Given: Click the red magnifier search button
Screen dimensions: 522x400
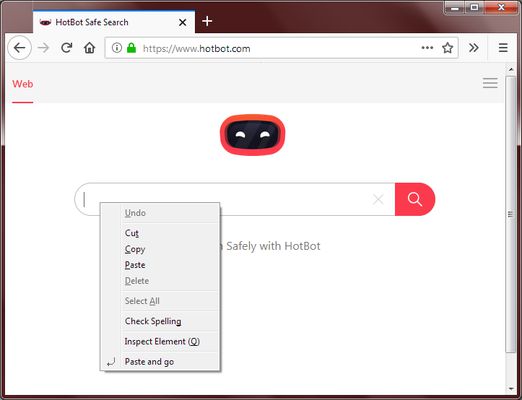Looking at the screenshot, I should [x=415, y=199].
